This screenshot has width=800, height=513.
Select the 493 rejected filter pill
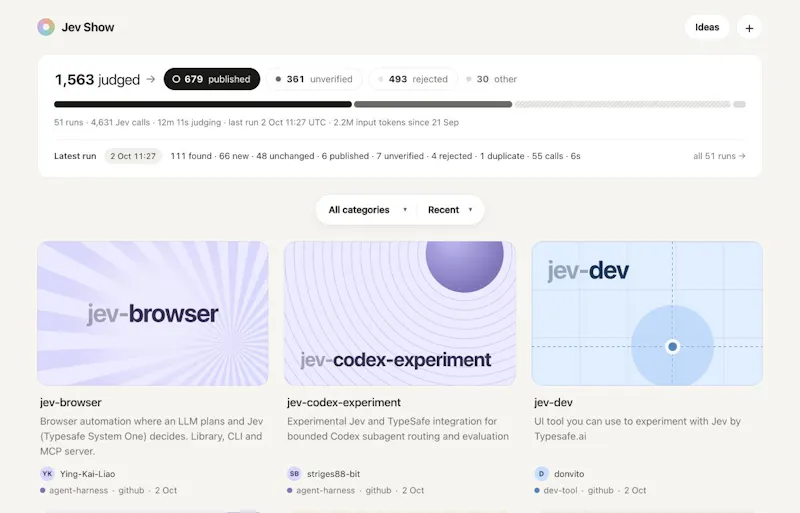(x=413, y=79)
